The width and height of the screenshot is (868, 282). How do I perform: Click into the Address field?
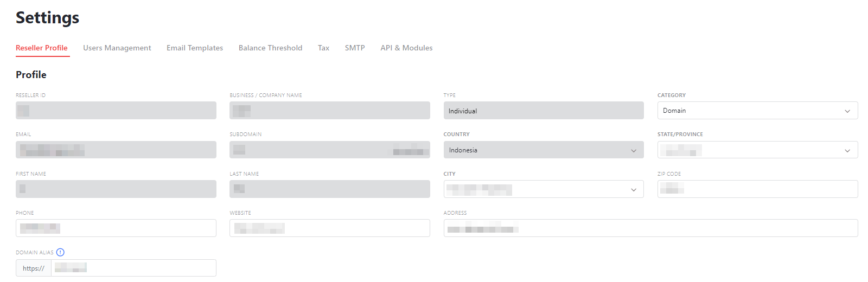point(651,228)
